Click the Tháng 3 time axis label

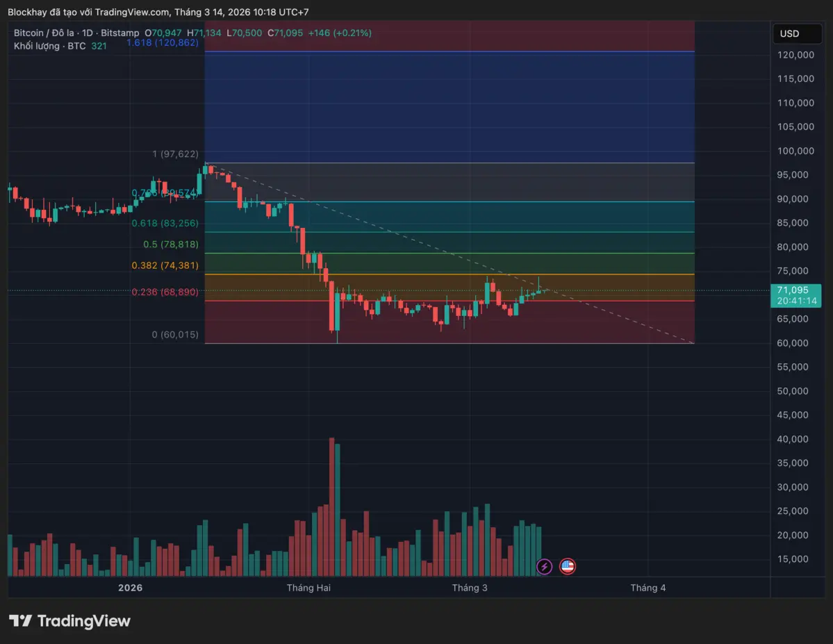click(470, 588)
